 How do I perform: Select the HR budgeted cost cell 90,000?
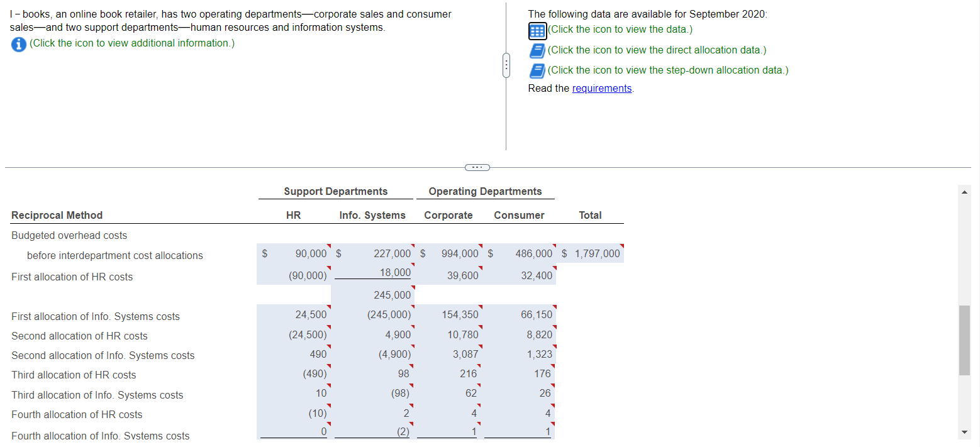click(294, 253)
